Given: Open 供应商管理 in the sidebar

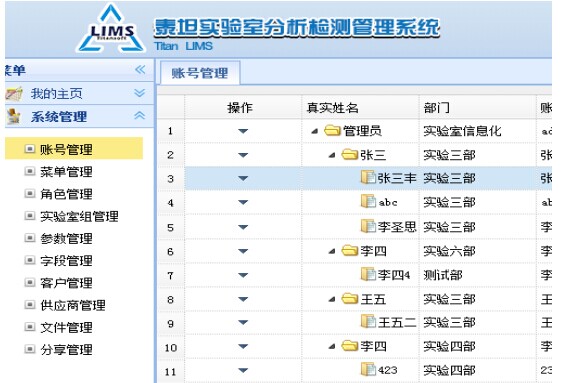Looking at the screenshot, I should point(73,305).
